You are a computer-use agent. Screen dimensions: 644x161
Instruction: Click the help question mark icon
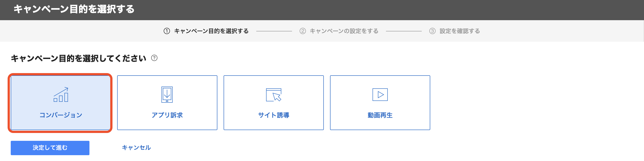tap(154, 58)
